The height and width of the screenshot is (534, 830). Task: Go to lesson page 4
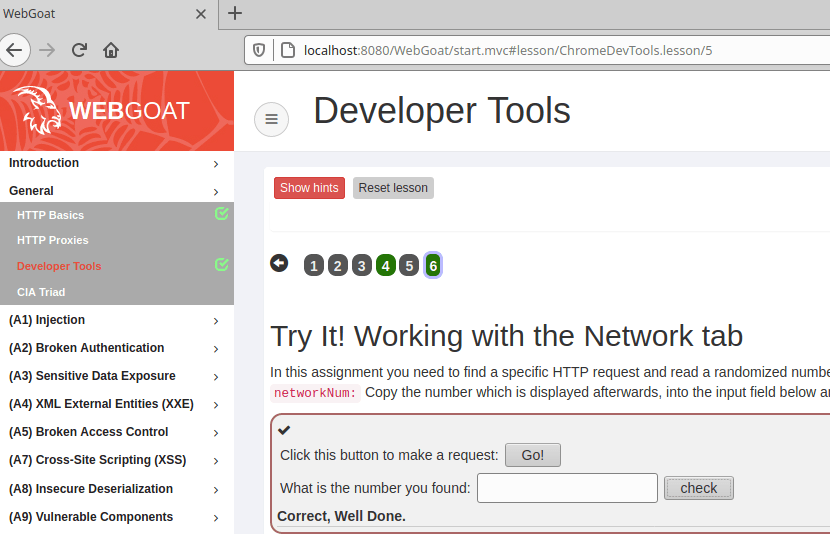pyautogui.click(x=385, y=265)
